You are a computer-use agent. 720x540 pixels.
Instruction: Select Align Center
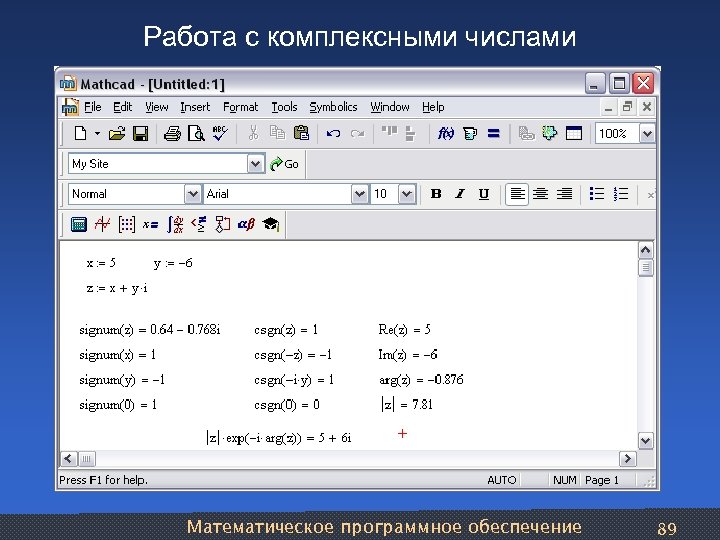coord(540,194)
